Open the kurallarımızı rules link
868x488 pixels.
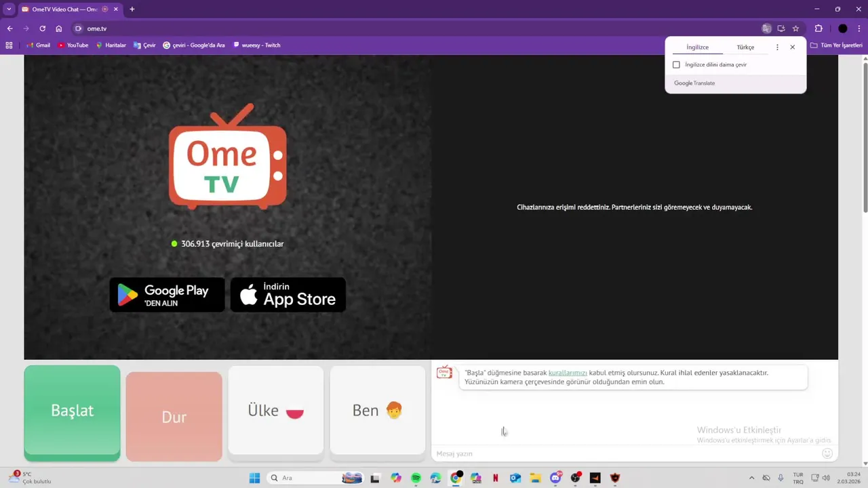pos(568,373)
